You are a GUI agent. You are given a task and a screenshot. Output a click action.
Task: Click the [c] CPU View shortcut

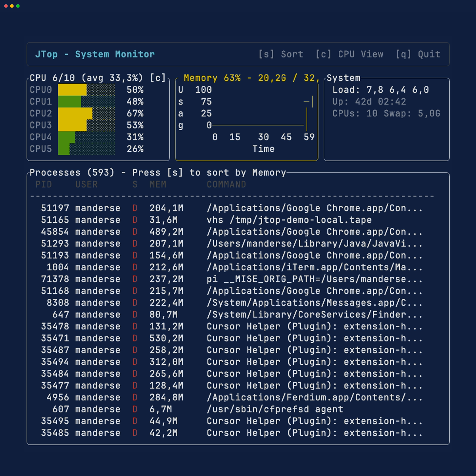(x=349, y=54)
